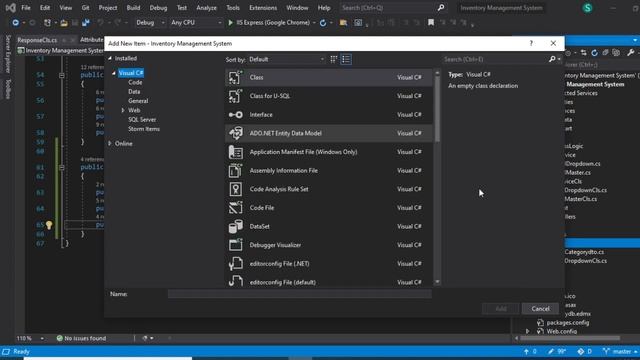This screenshot has width=640, height=360.
Task: Open the Build menu
Action: click(133, 8)
